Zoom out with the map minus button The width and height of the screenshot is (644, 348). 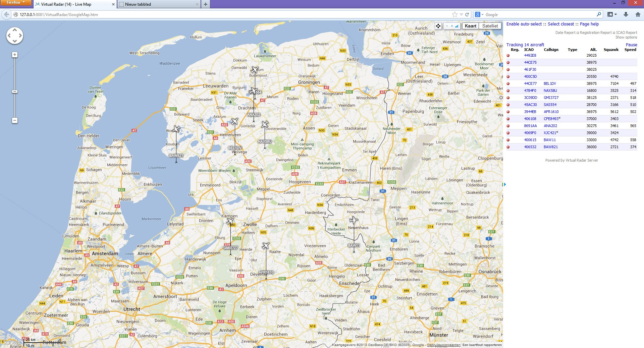coord(15,120)
